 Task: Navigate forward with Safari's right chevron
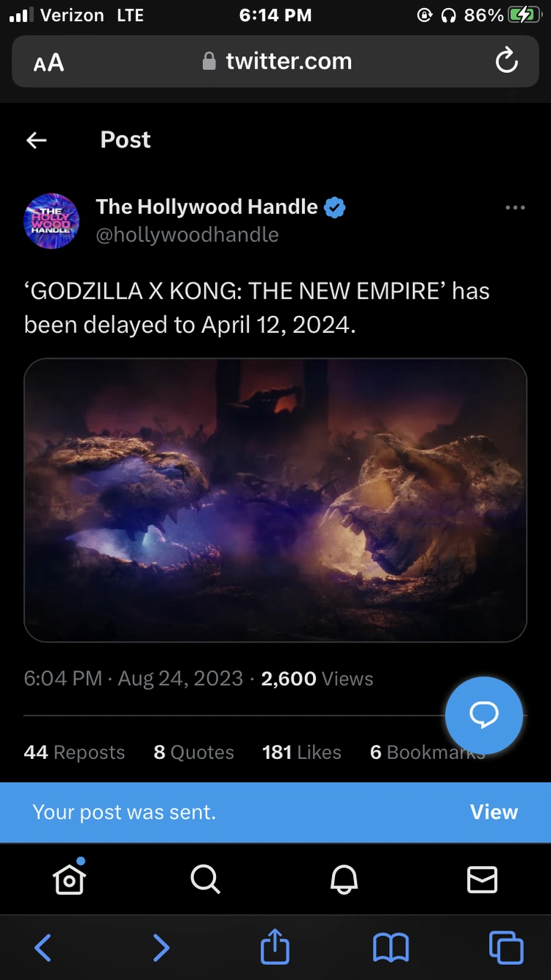(161, 946)
